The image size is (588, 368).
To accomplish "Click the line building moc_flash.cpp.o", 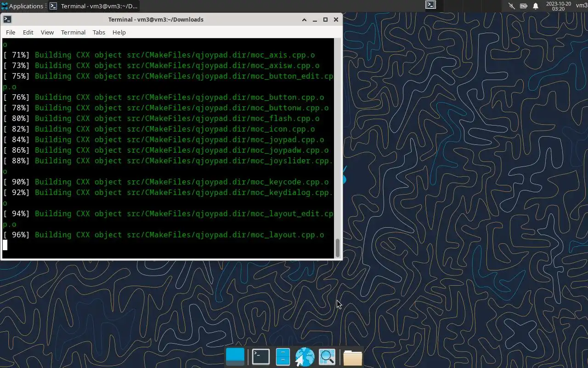I will [x=161, y=118].
